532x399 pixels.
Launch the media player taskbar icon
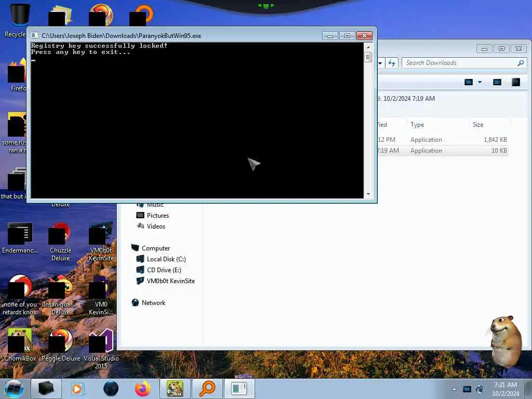click(x=77, y=389)
